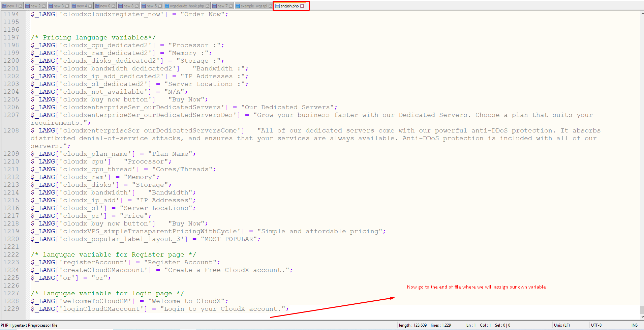Click line number 1208 in the margin
644x330 pixels.
click(x=11, y=130)
